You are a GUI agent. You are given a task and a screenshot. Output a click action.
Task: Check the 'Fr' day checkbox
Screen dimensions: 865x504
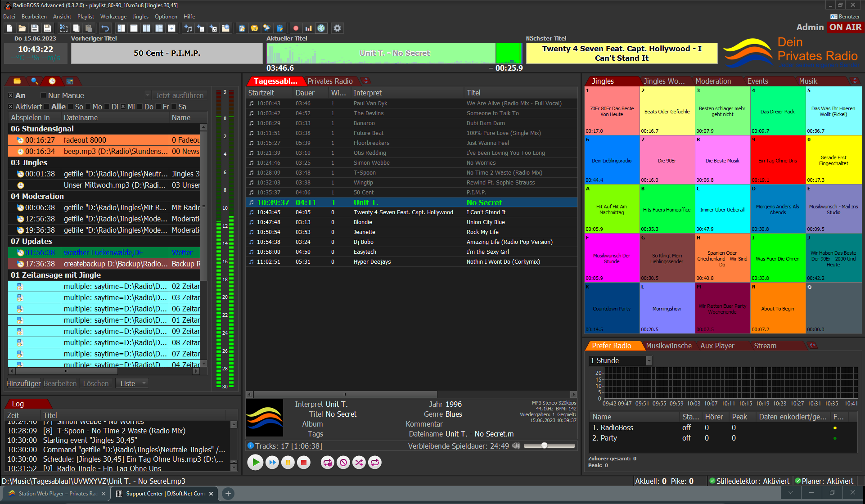(158, 107)
